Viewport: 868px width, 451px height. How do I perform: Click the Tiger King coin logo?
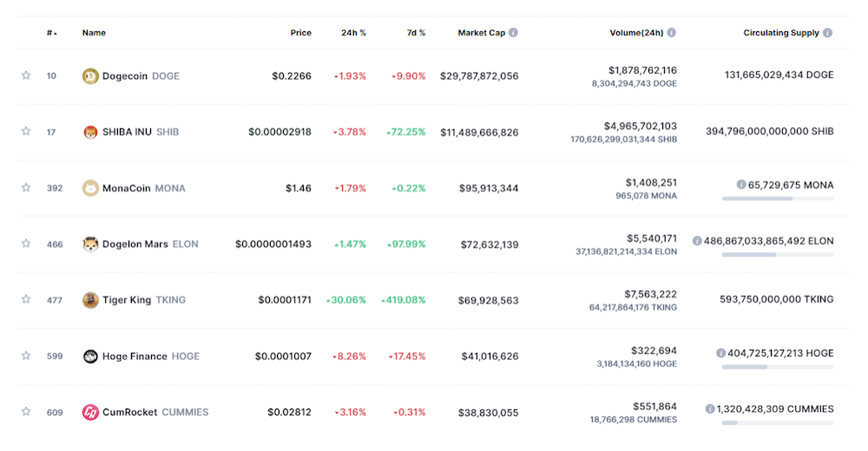pyautogui.click(x=90, y=300)
